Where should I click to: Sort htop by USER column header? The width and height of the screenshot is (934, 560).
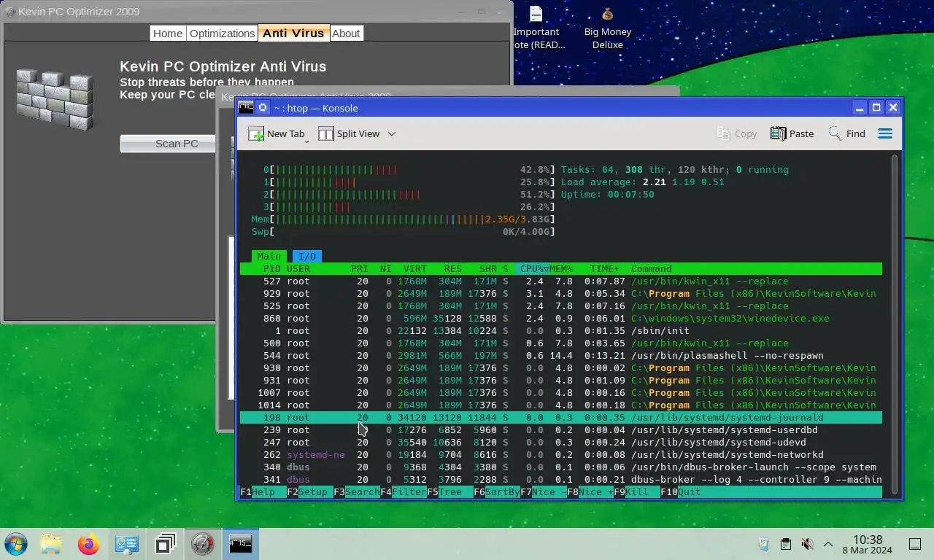298,268
